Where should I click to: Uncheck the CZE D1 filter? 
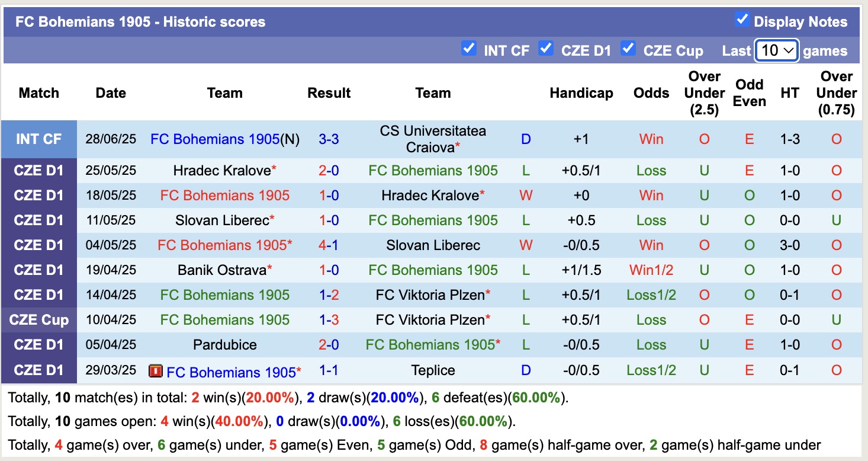(x=545, y=50)
